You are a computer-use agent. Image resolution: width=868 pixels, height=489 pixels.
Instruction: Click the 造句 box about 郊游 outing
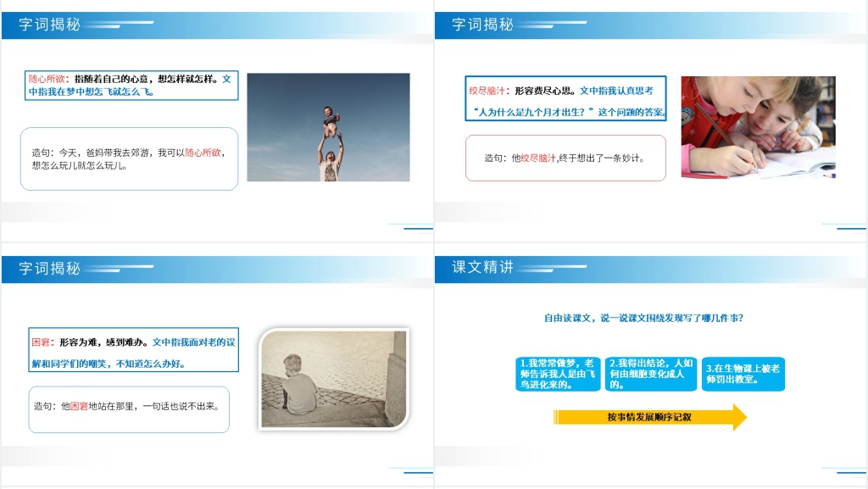coord(129,158)
